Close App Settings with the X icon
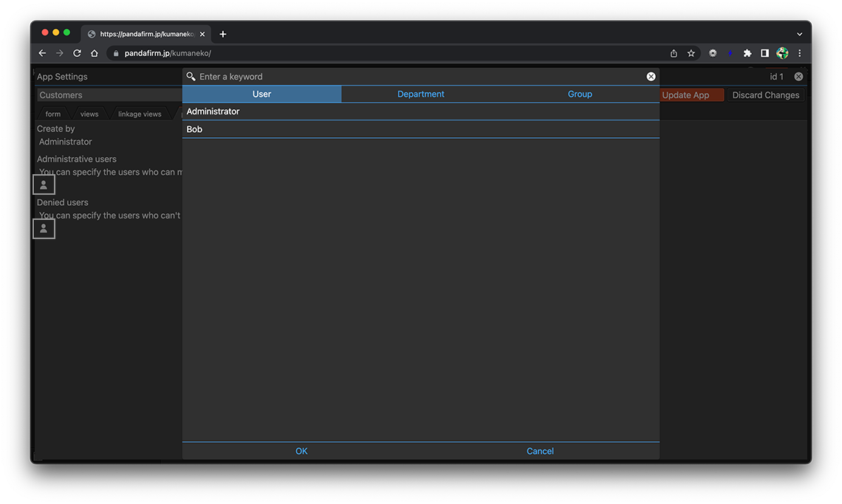 [x=798, y=77]
